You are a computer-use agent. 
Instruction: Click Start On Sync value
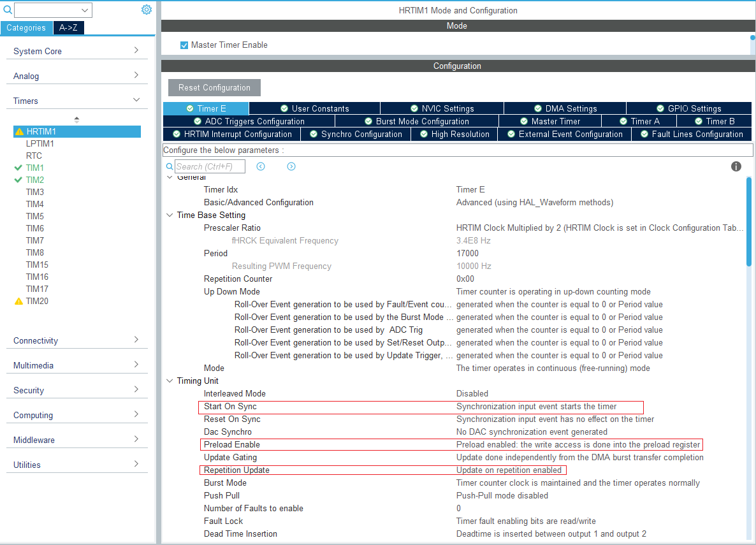pyautogui.click(x=536, y=407)
